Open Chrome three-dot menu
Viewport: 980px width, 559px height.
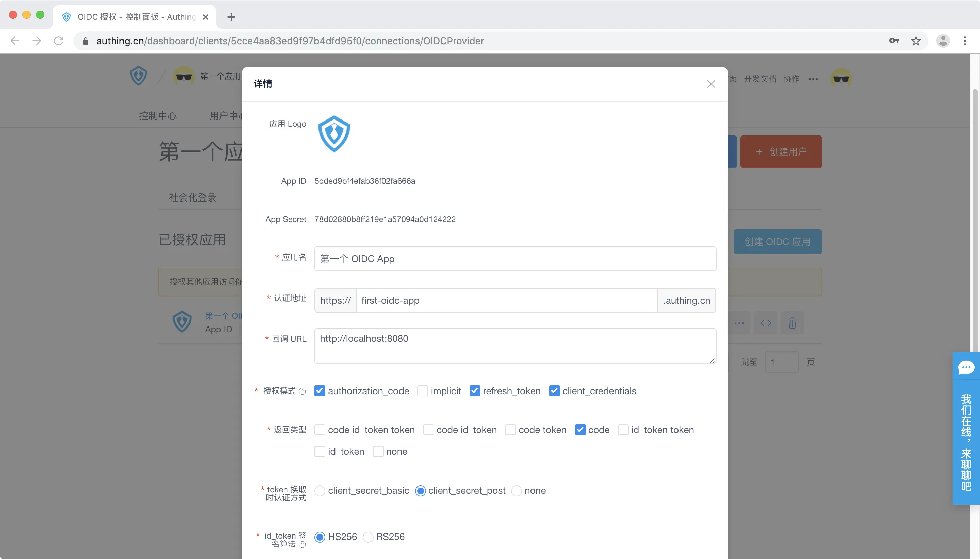[x=965, y=41]
